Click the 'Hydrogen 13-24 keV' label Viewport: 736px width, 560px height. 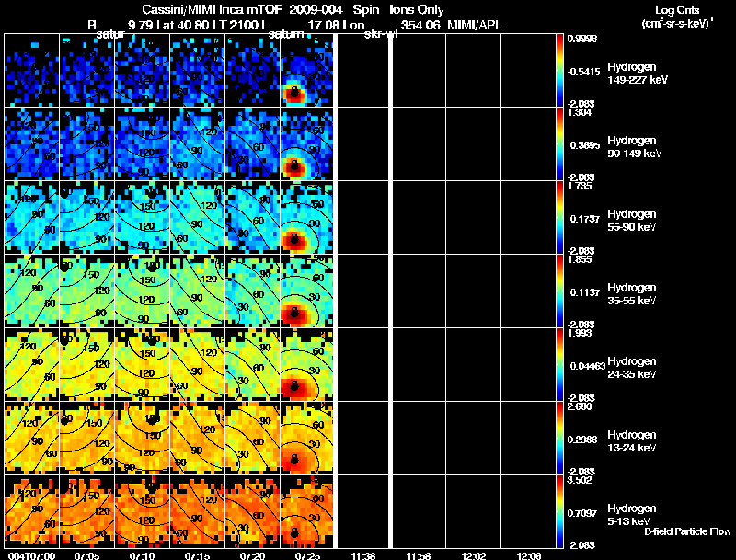pyautogui.click(x=632, y=441)
